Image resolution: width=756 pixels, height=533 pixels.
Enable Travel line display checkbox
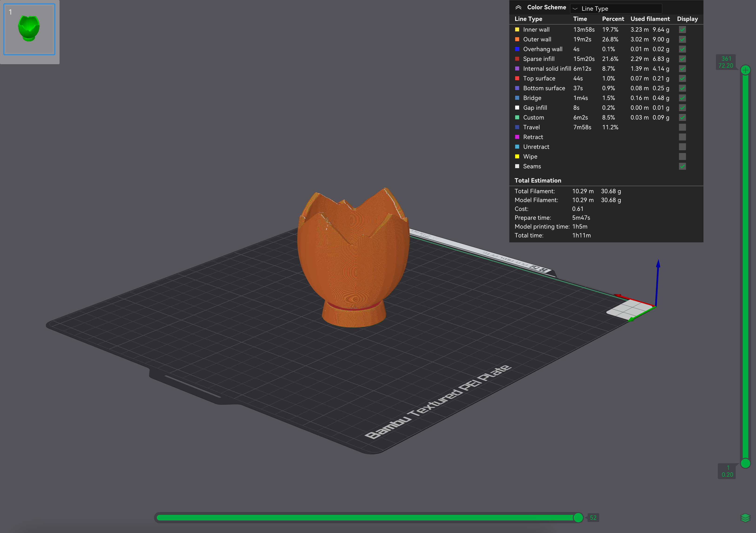coord(682,127)
